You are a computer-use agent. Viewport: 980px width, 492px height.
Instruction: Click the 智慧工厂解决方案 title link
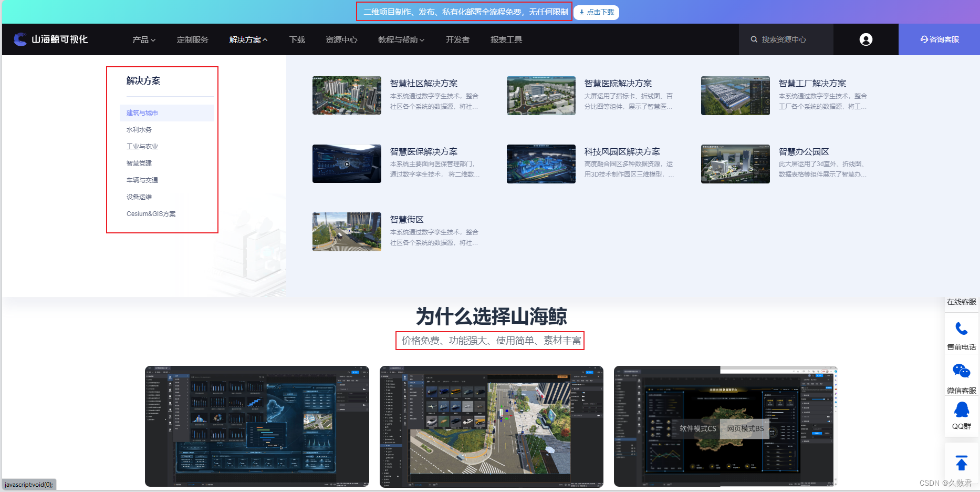[x=812, y=84]
